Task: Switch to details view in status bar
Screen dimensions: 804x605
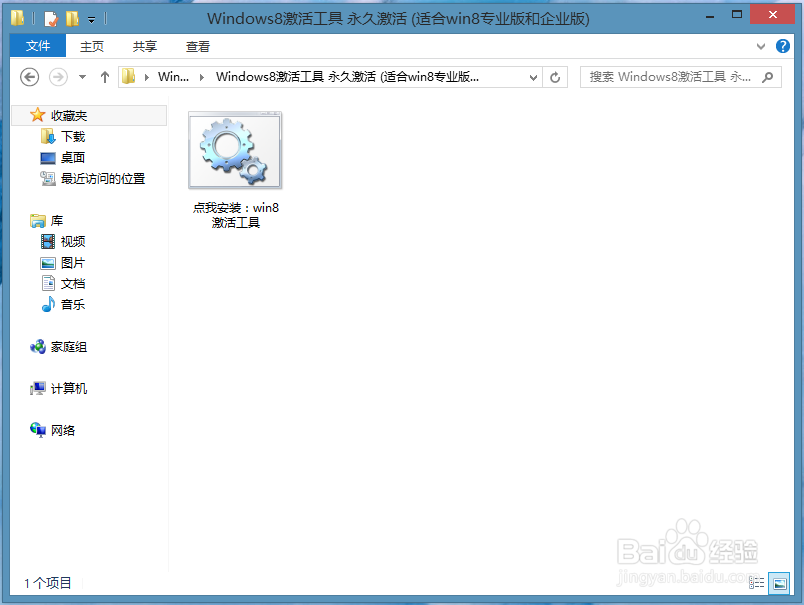Action: point(757,583)
